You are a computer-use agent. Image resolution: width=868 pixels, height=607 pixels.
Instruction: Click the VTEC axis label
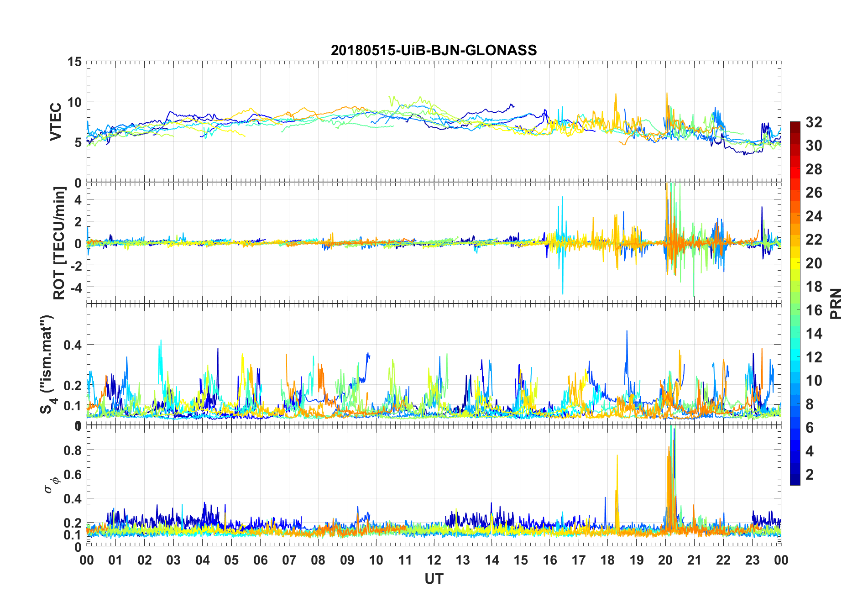[55, 122]
